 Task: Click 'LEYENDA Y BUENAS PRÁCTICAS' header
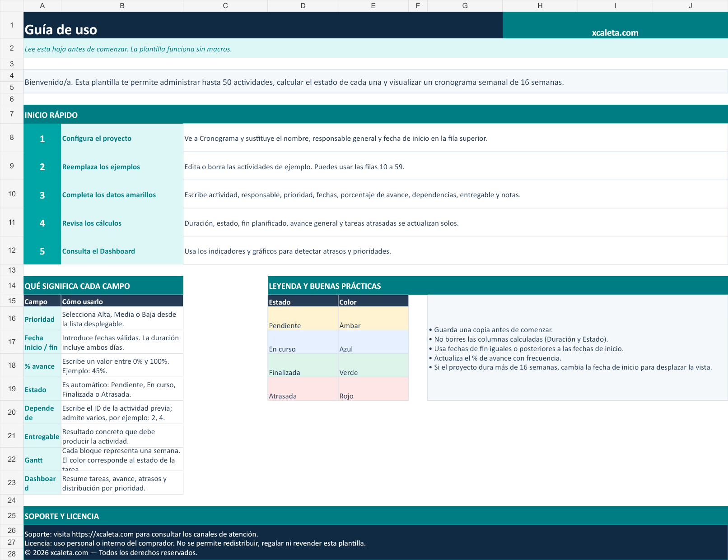tap(498, 286)
